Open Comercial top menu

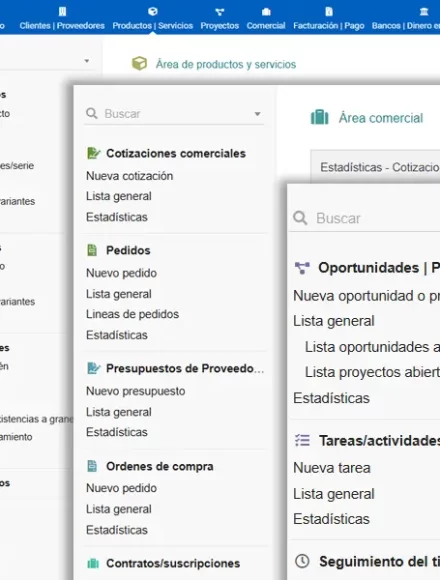tap(266, 26)
